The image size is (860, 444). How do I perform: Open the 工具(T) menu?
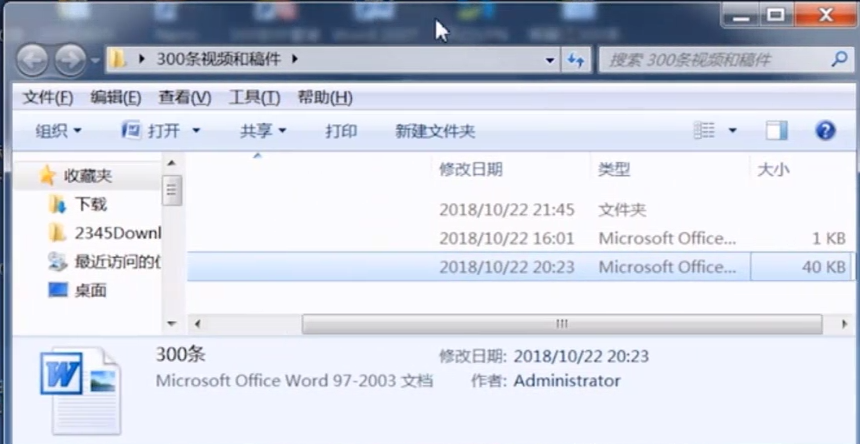pyautogui.click(x=254, y=98)
